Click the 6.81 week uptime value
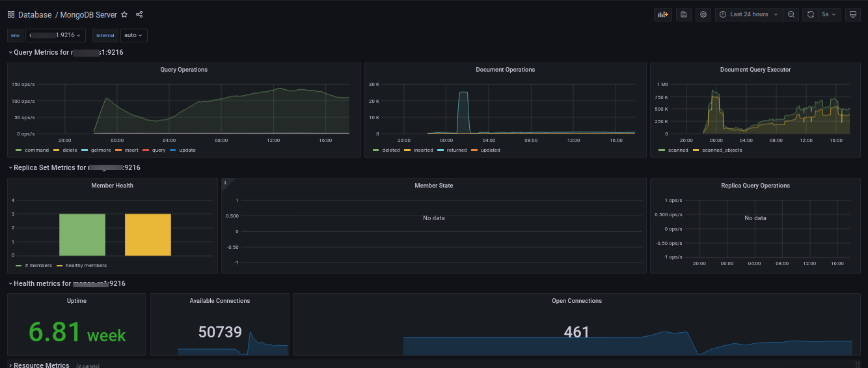Viewport: 868px width, 368px height. click(77, 333)
